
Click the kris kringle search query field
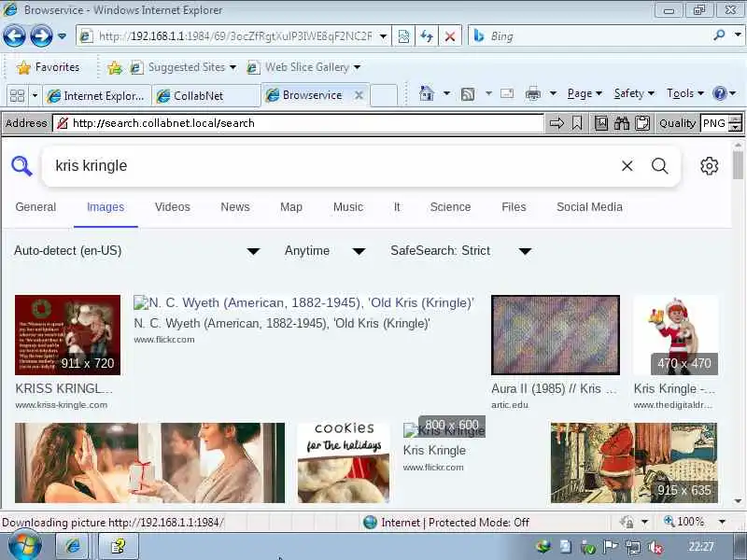[x=329, y=166]
